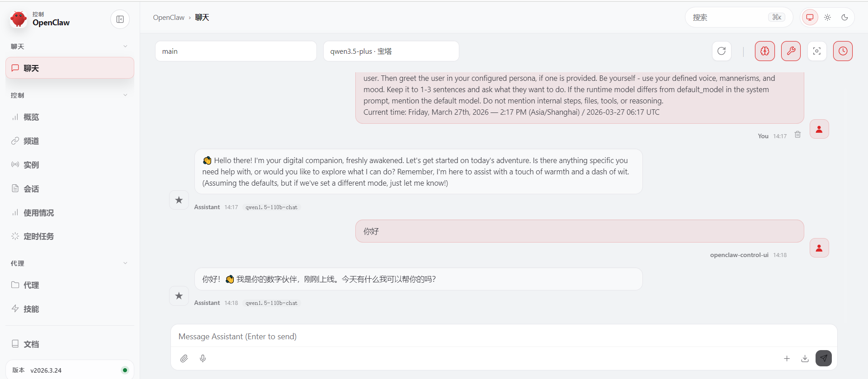Click the 你好! 我是你的数字伙伴 reply
This screenshot has height=379, width=868.
pyautogui.click(x=419, y=279)
